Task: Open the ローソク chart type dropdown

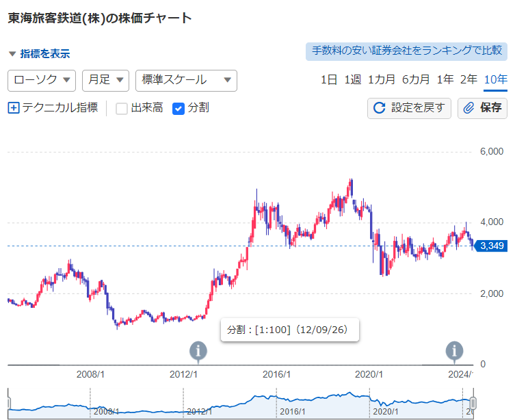Action: click(42, 81)
